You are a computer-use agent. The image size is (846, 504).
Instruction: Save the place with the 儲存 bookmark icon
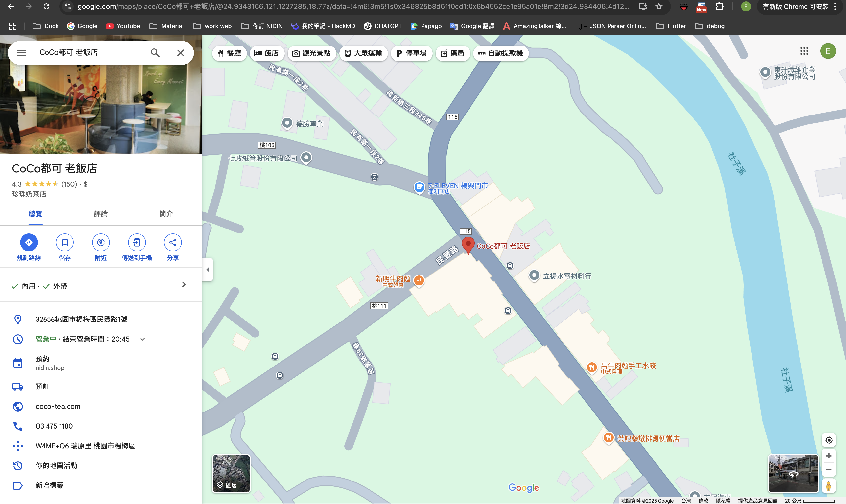pyautogui.click(x=65, y=242)
